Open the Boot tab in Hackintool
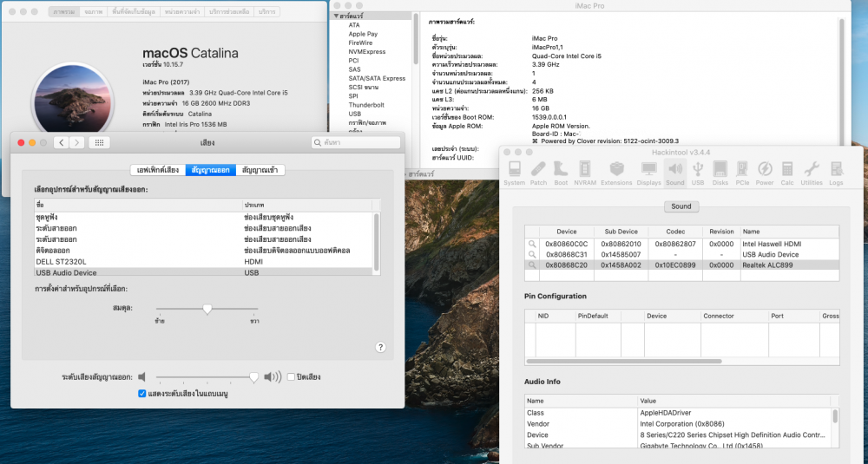 click(x=561, y=173)
